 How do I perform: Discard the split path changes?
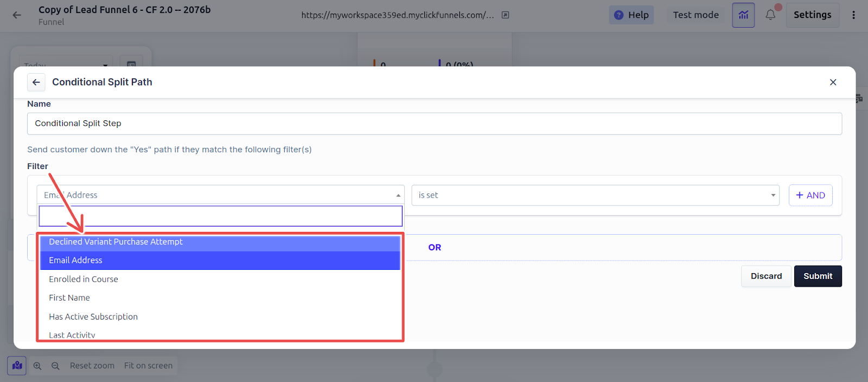click(766, 276)
